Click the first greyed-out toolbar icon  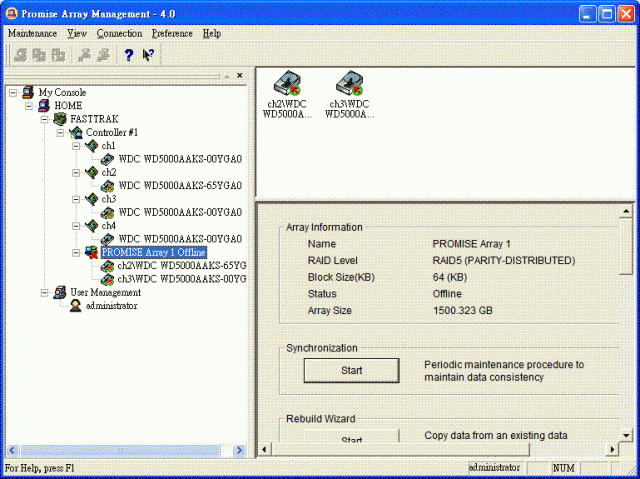[20, 55]
